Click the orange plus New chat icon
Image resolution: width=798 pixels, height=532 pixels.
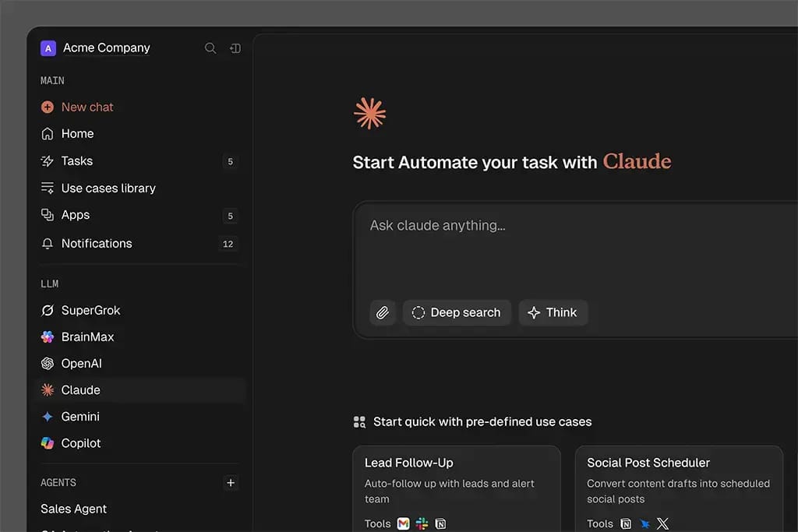click(48, 107)
